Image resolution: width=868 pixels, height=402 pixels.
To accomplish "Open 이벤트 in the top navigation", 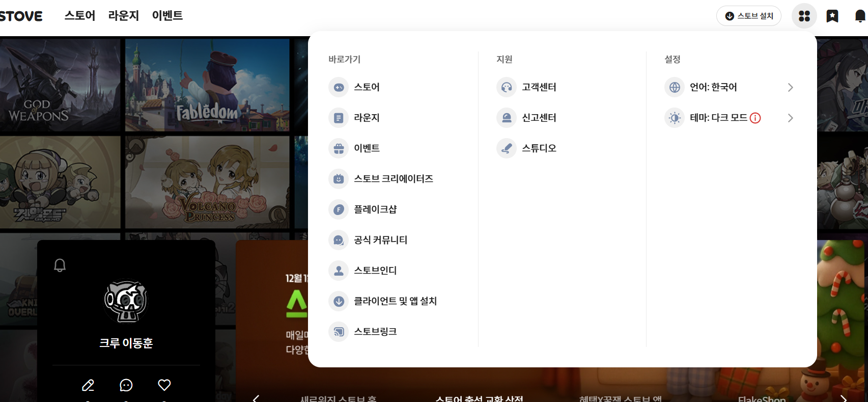I will pos(167,16).
